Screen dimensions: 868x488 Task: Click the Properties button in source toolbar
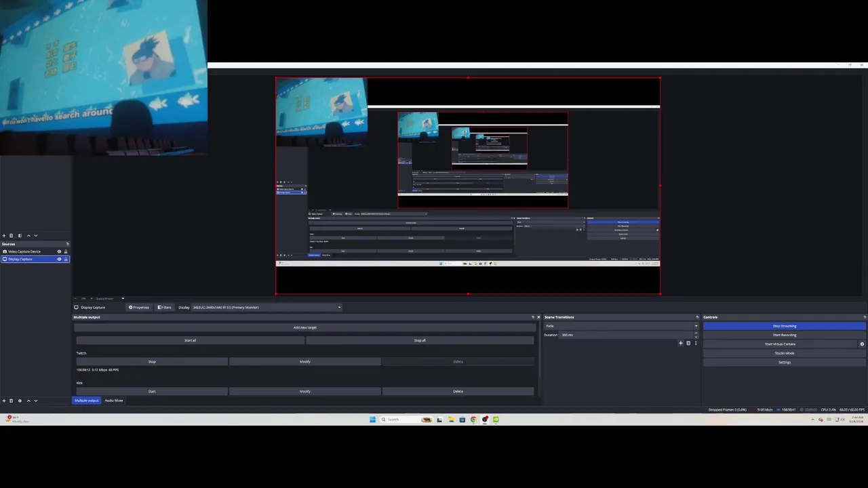(x=139, y=307)
